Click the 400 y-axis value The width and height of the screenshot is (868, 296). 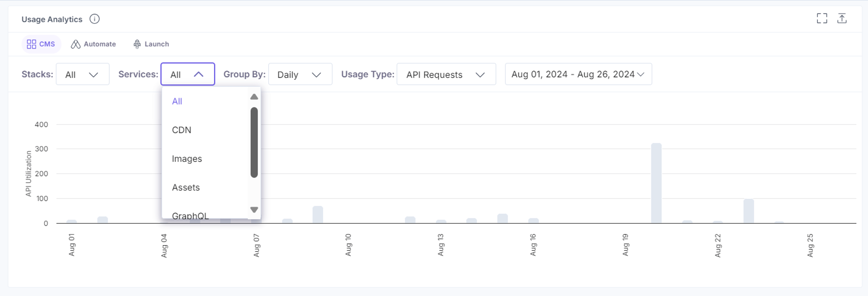(x=41, y=124)
